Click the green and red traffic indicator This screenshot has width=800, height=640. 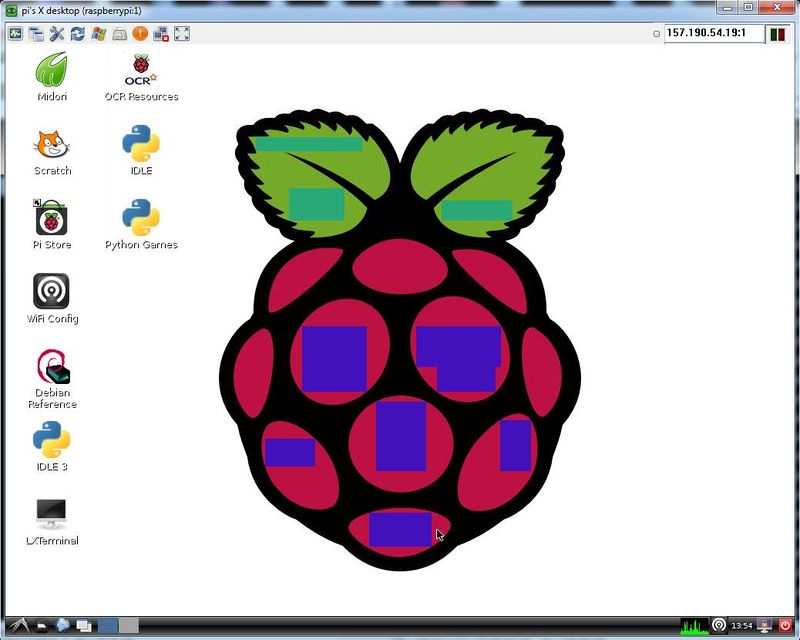pos(778,34)
